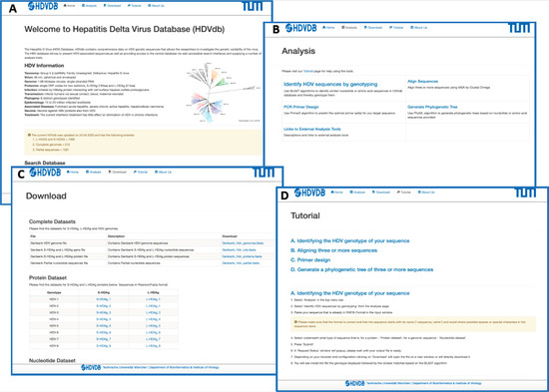This screenshot has width=549, height=392.
Task: Click the TUM logo on the Tutorial page
Action: click(x=524, y=193)
